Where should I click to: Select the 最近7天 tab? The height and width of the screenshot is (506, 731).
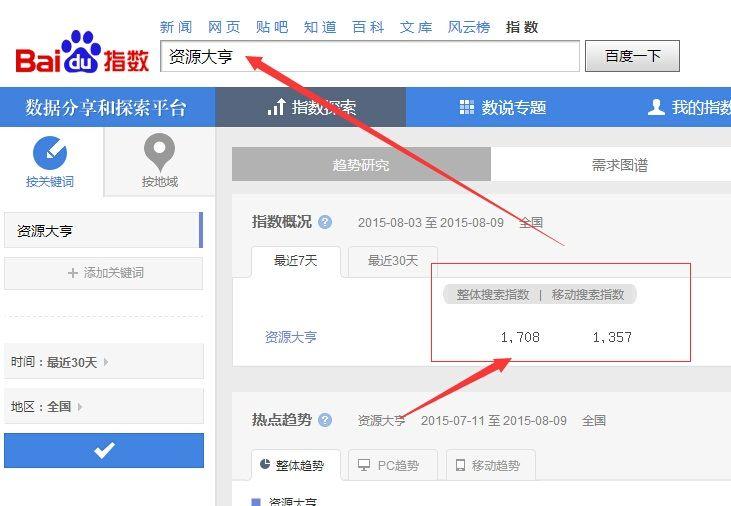pos(296,261)
